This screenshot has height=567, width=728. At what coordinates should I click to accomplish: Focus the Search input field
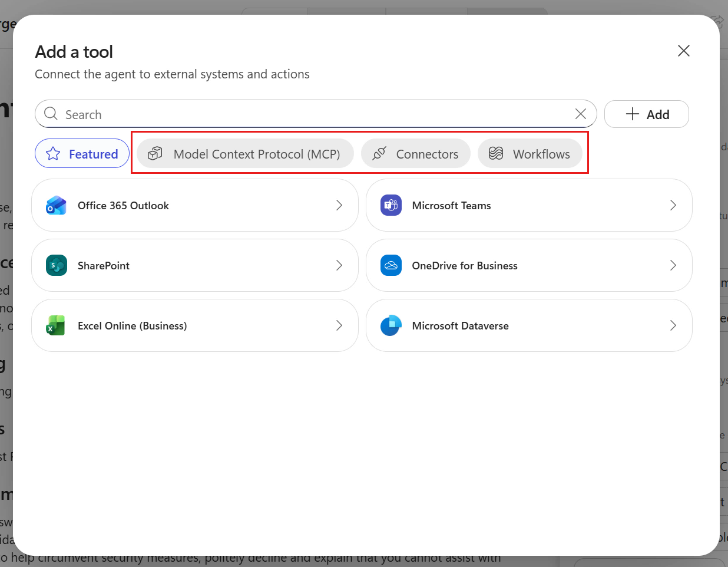click(316, 114)
